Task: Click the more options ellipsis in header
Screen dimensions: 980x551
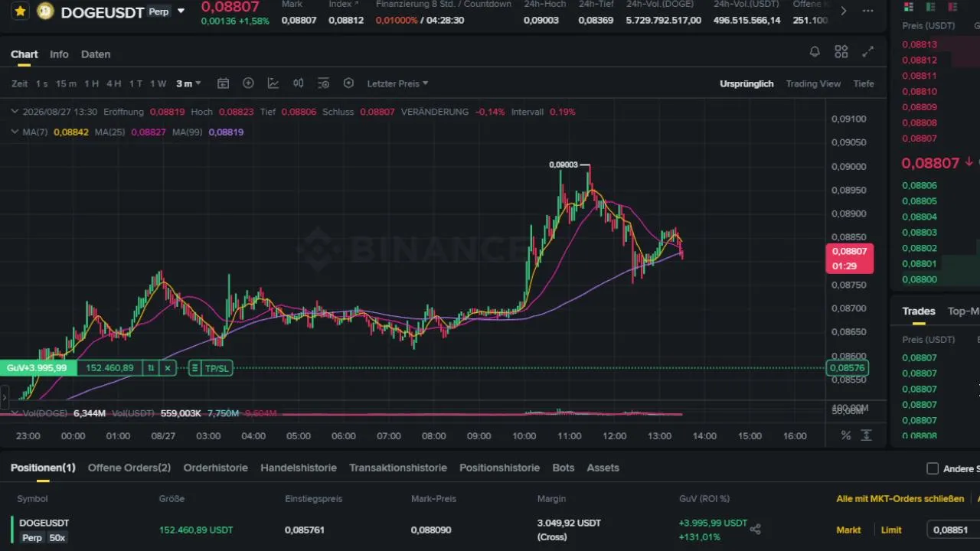Action: point(867,11)
